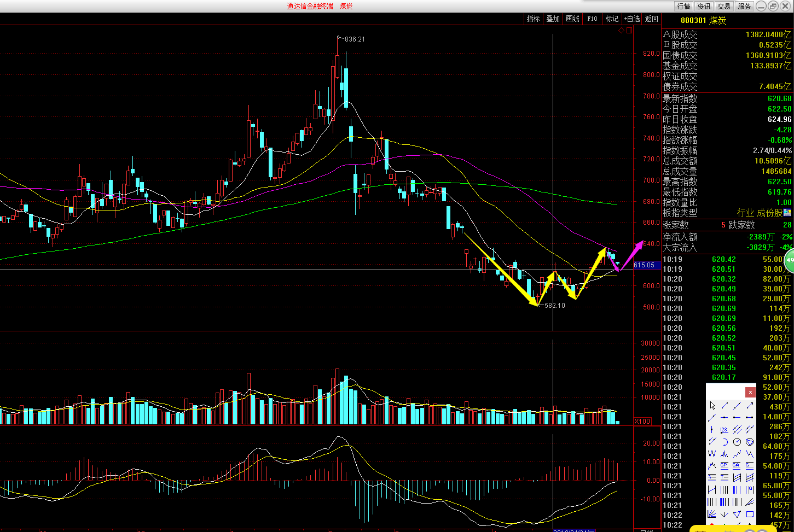Select the rectangle drawing tool

(750, 514)
